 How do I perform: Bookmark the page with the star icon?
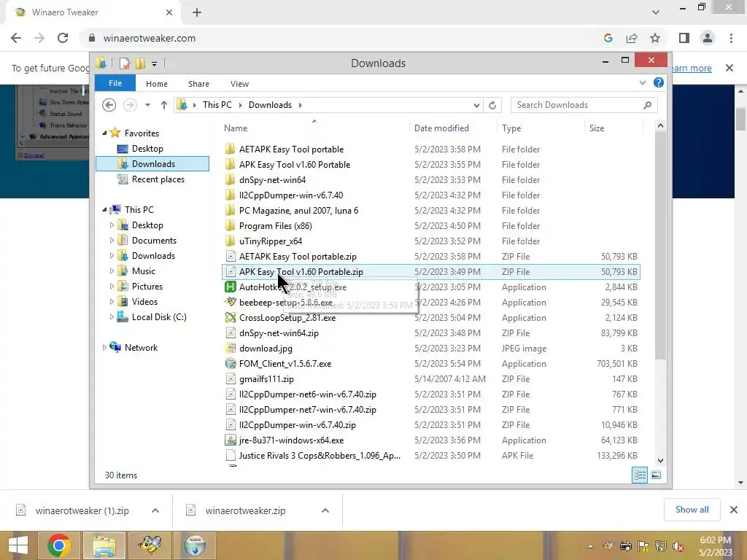pyautogui.click(x=655, y=38)
